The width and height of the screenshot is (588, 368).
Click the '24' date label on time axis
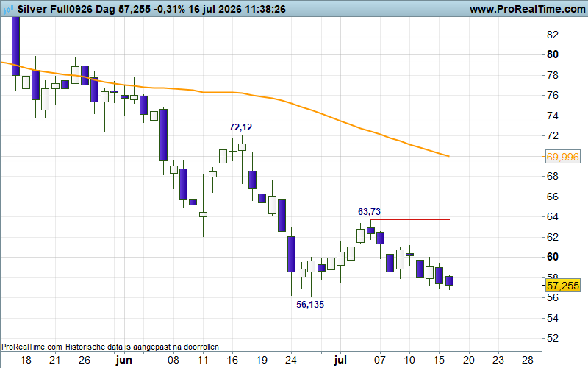coord(291,360)
